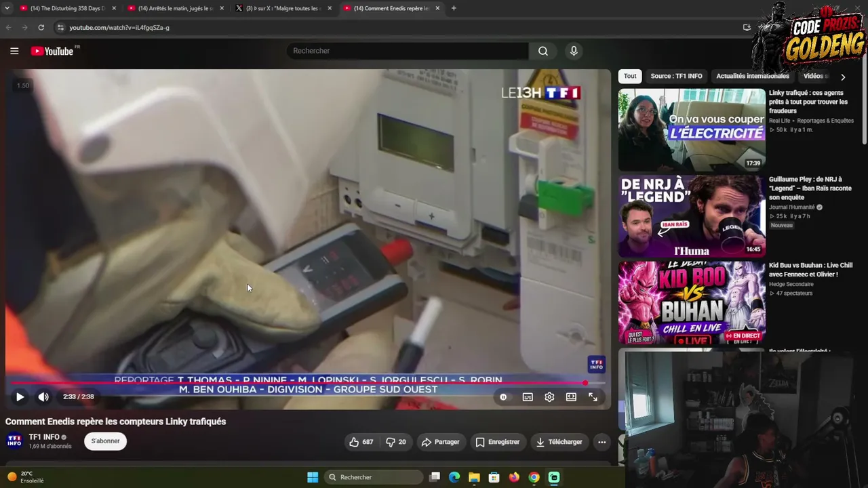Screen dimensions: 868x488
Task: Go back to the previous page
Action: (x=9, y=27)
